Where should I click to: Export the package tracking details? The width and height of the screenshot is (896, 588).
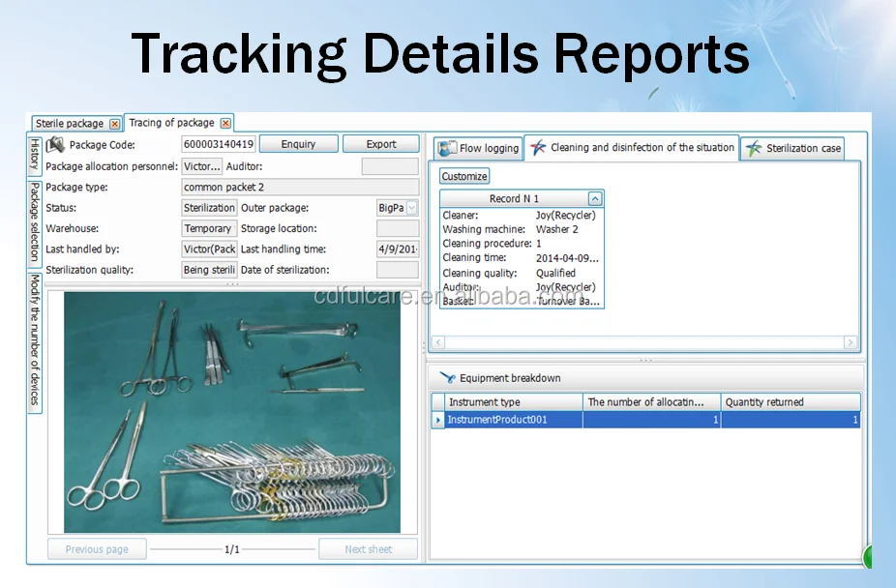pos(380,143)
